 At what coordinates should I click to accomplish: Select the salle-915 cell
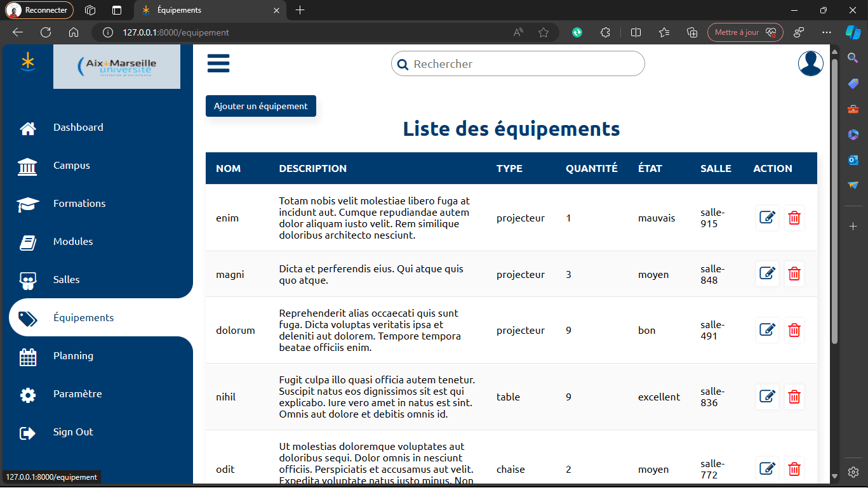tap(711, 218)
